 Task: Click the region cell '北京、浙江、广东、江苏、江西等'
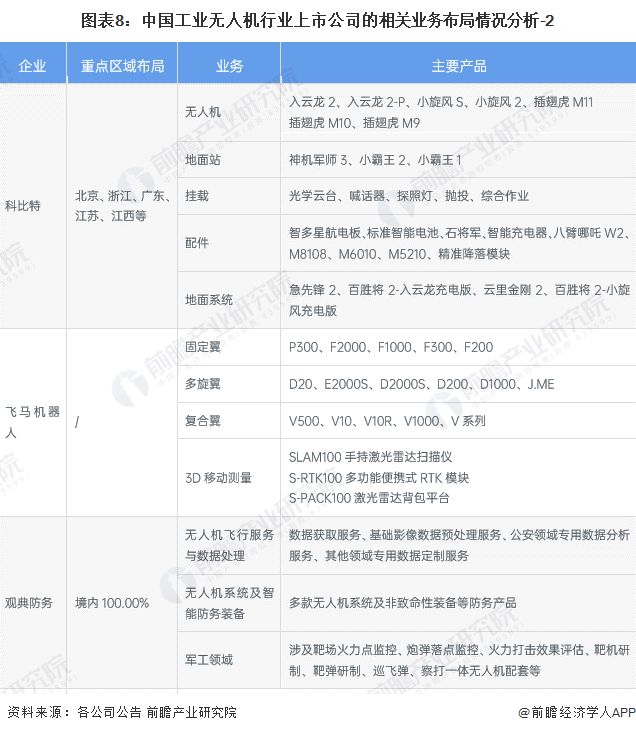[121, 206]
